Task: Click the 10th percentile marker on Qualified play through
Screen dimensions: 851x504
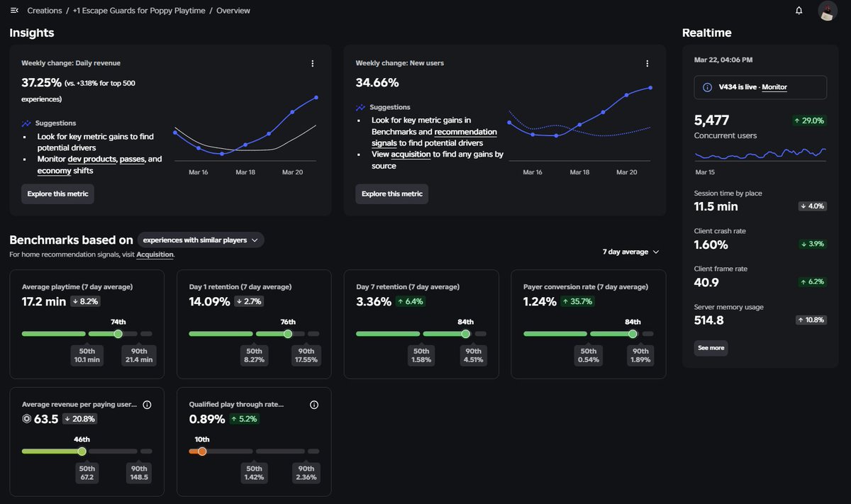Action: pyautogui.click(x=202, y=451)
